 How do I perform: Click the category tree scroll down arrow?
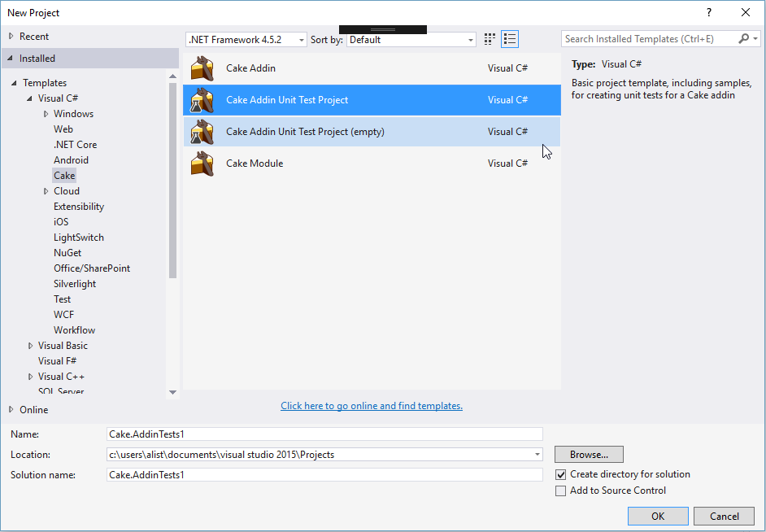point(172,392)
